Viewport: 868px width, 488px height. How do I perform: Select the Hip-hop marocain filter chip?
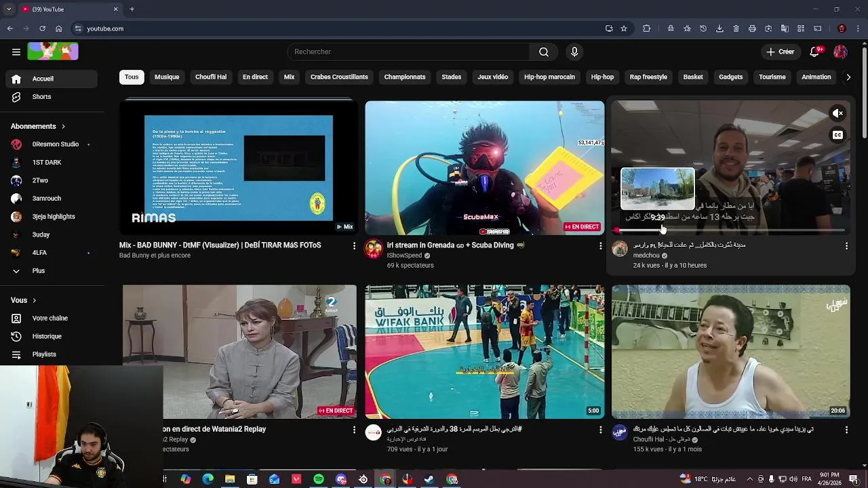(549, 77)
